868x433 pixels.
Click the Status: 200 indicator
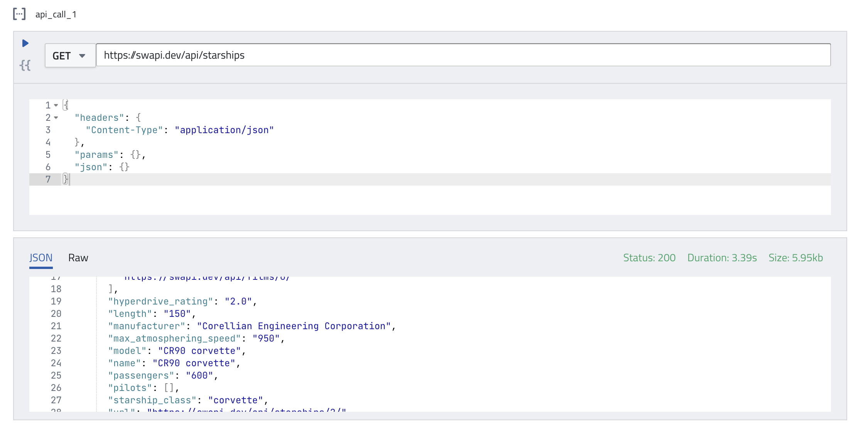649,258
